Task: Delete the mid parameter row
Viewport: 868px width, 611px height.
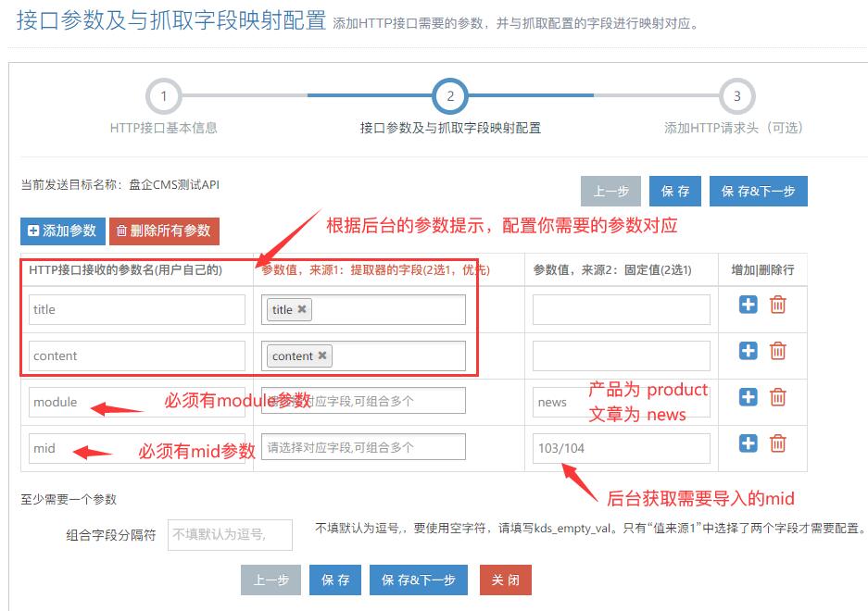Action: (778, 443)
